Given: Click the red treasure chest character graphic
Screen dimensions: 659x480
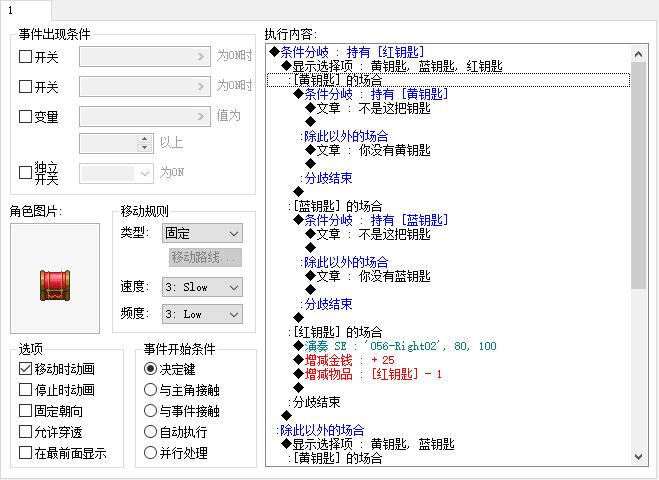Looking at the screenshot, I should pos(55,285).
